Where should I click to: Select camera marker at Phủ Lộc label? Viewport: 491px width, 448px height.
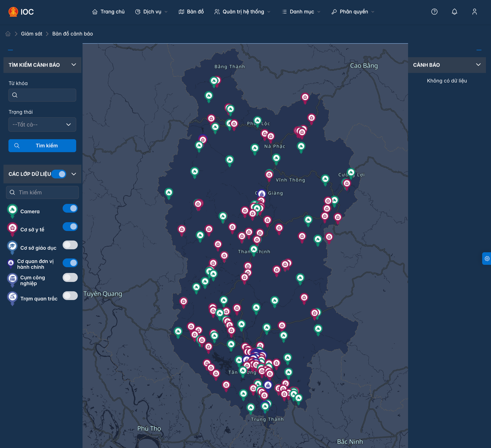coord(258,121)
